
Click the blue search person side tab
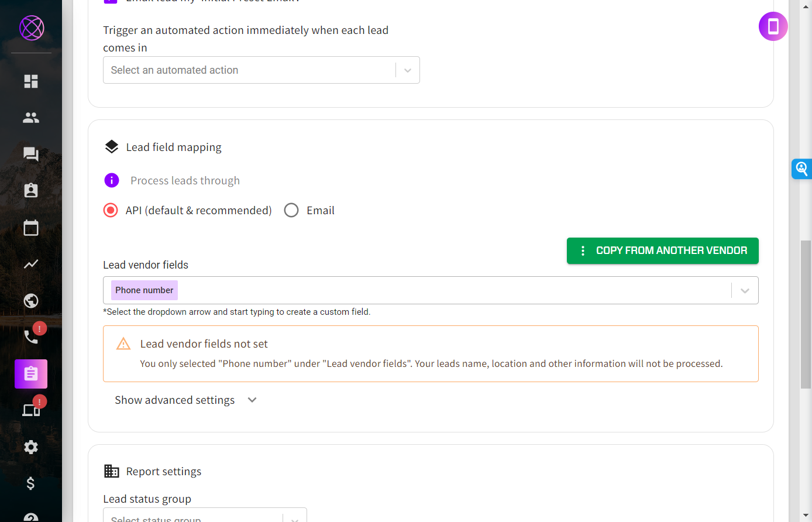[x=802, y=169]
